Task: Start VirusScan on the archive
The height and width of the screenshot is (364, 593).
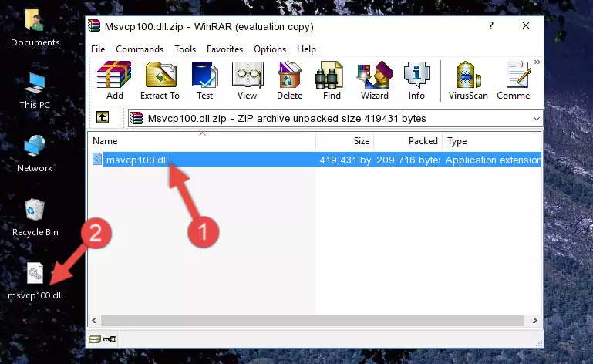Action: pyautogui.click(x=468, y=80)
